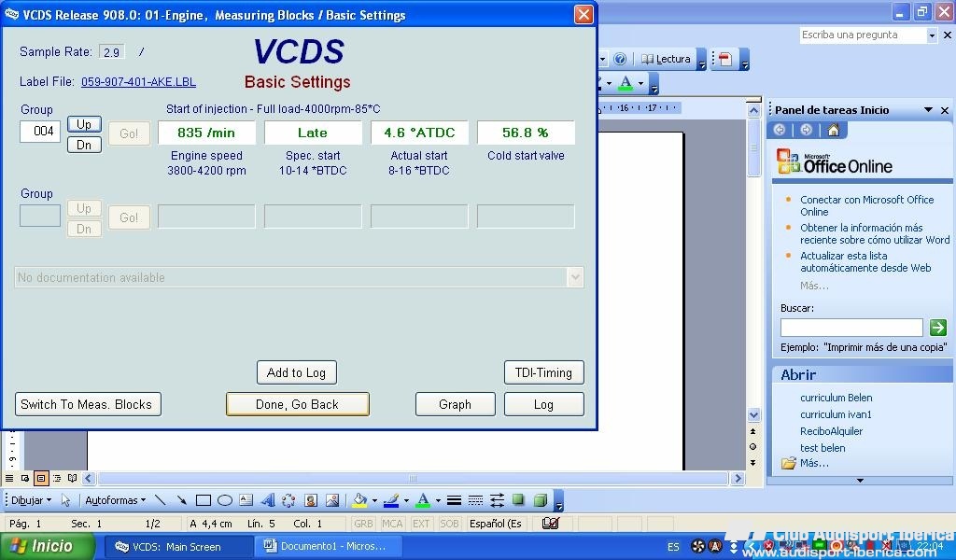
Task: Open arrow style options
Action: coord(497,500)
